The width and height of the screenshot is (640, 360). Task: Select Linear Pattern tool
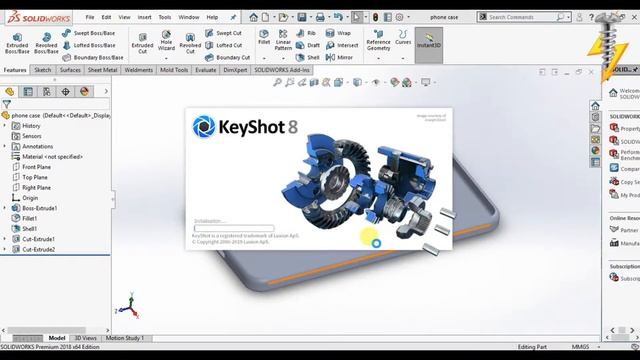(x=283, y=40)
